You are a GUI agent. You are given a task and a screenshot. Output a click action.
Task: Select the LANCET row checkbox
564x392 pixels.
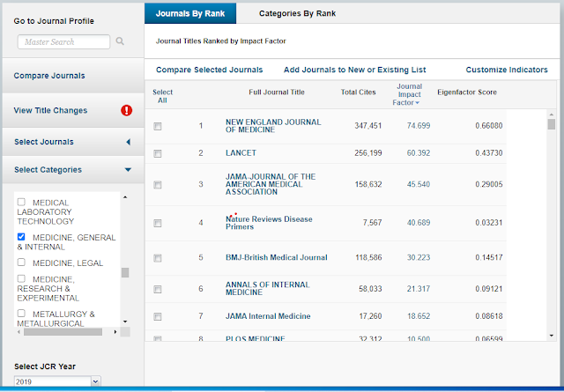[x=158, y=153]
